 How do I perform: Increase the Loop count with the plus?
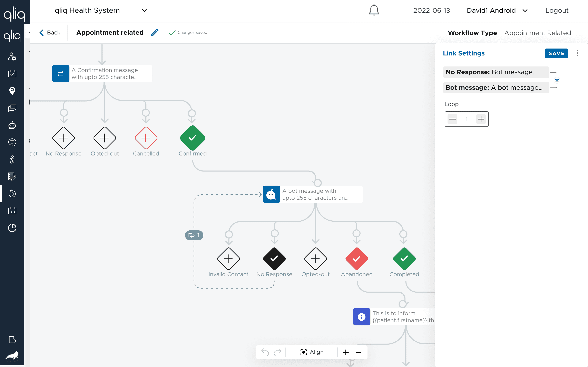point(481,119)
